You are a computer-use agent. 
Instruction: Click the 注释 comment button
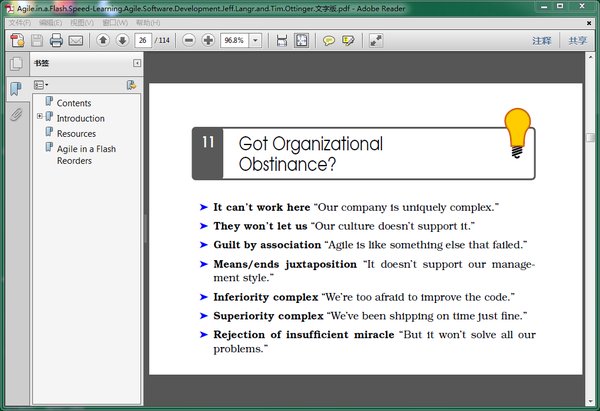(542, 41)
